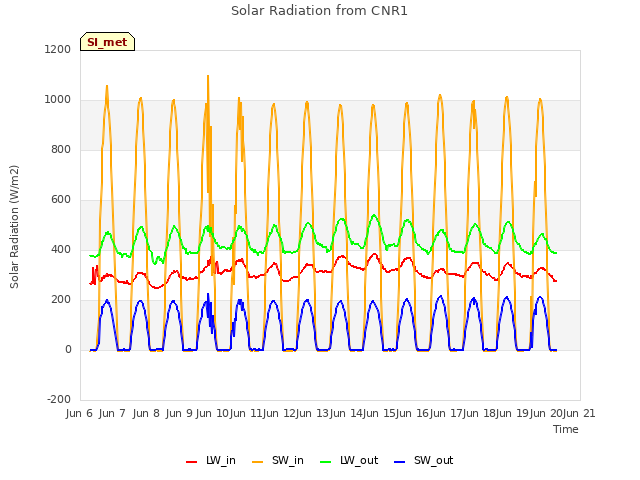Click the SW_in peak on Jun 6
Viewport: 640px width, 480px height.
[x=107, y=86]
